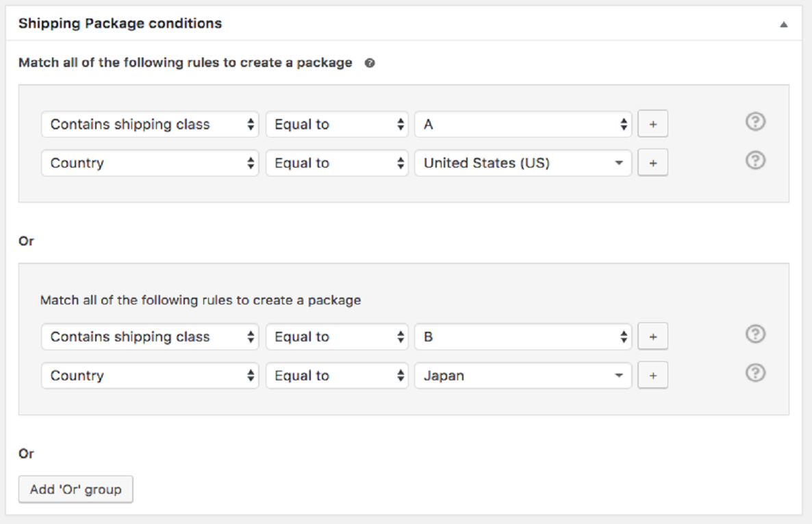
Task: Open the Equal to operator dropdown for the Japan rule
Action: 337,375
